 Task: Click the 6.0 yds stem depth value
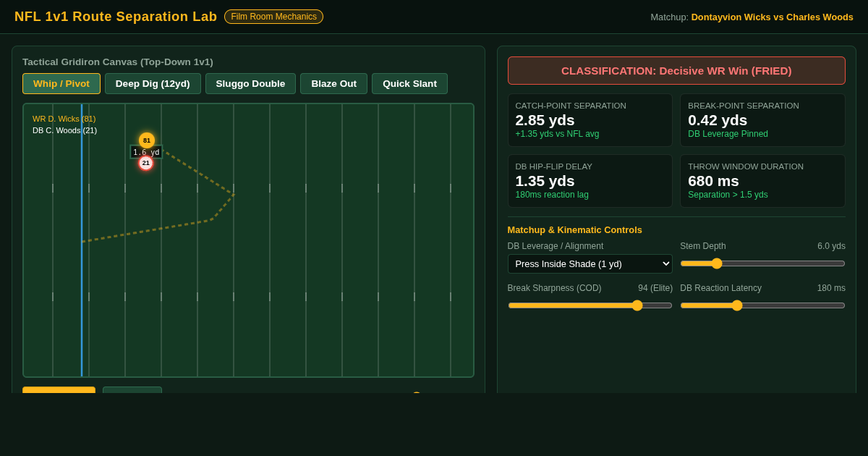click(831, 246)
